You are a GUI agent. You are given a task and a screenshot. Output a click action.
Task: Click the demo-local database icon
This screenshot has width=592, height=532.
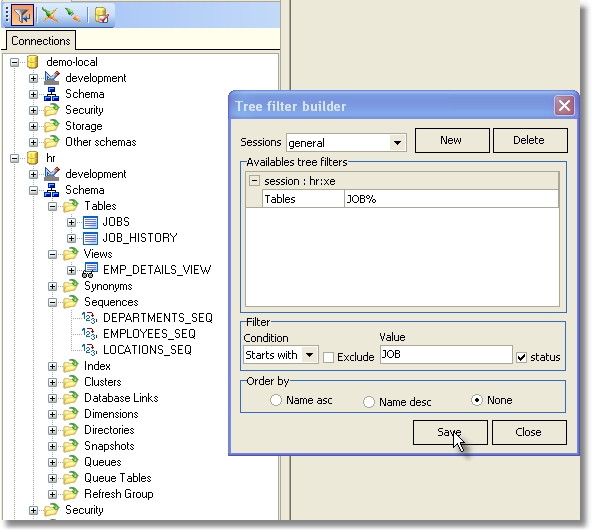[x=33, y=62]
